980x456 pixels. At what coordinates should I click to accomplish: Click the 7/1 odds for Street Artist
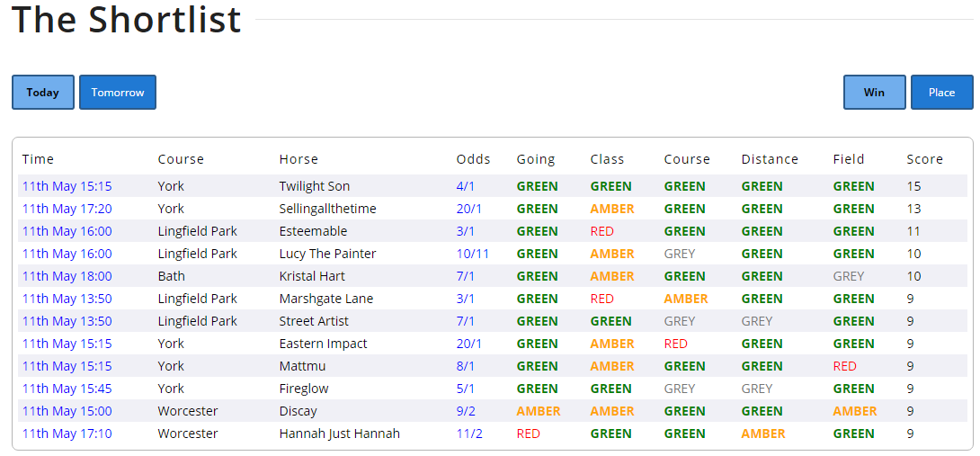point(466,321)
